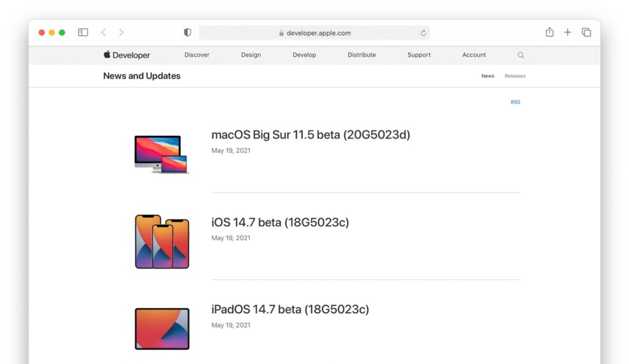
Task: Open the Distribute menu
Action: (361, 55)
